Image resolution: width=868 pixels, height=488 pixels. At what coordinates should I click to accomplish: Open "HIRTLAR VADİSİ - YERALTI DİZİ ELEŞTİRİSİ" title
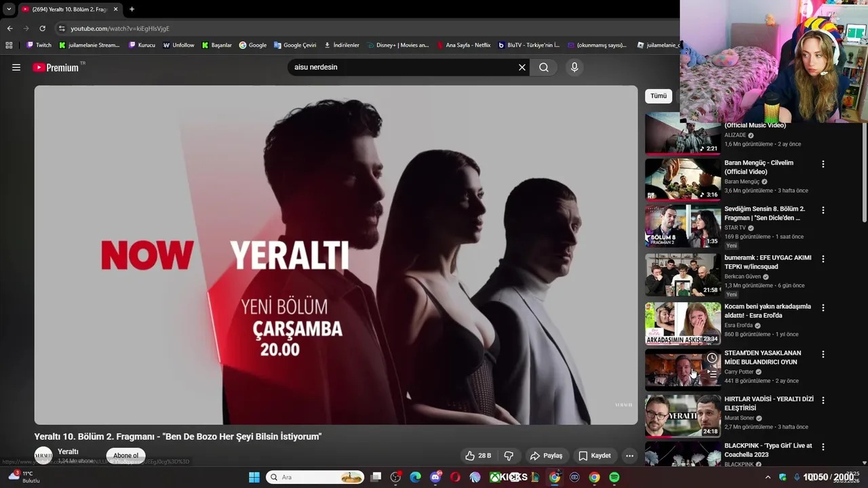769,404
